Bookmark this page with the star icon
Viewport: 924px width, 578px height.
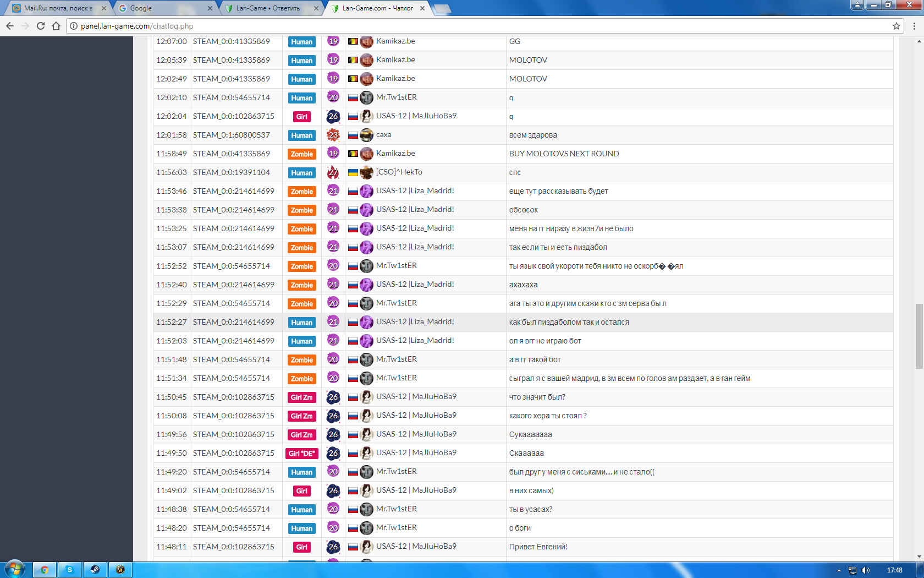pyautogui.click(x=897, y=26)
